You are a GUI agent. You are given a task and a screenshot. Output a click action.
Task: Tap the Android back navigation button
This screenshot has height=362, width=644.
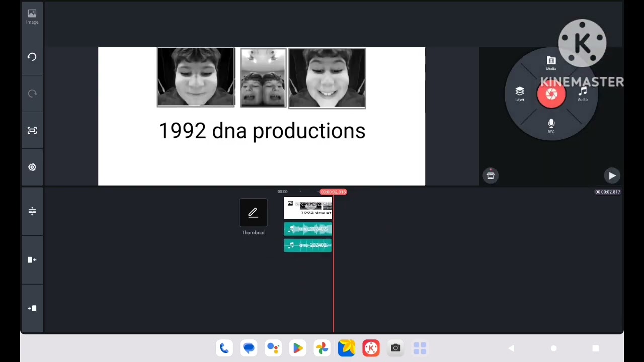tap(511, 348)
